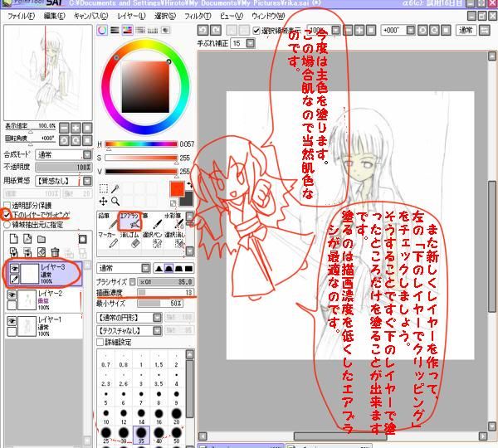Select 領域抽出元に指定 radio option
The width and height of the screenshot is (498, 448).
click(7, 225)
